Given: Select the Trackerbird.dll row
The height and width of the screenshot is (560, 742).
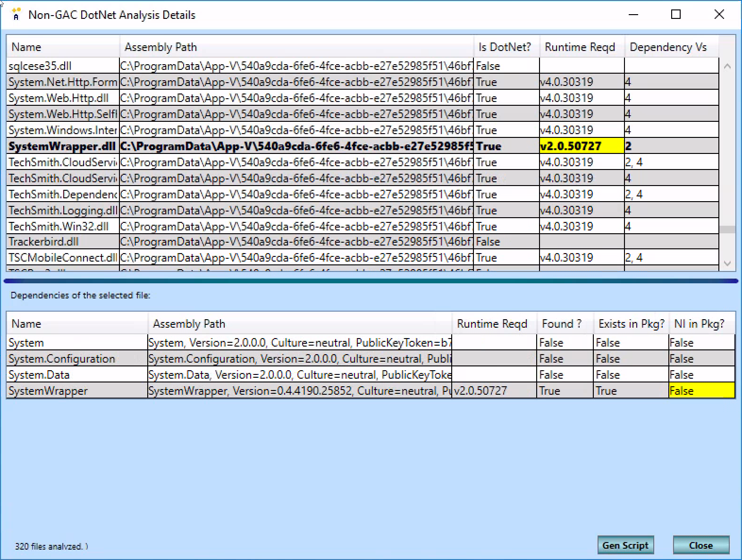Looking at the screenshot, I should [x=363, y=242].
